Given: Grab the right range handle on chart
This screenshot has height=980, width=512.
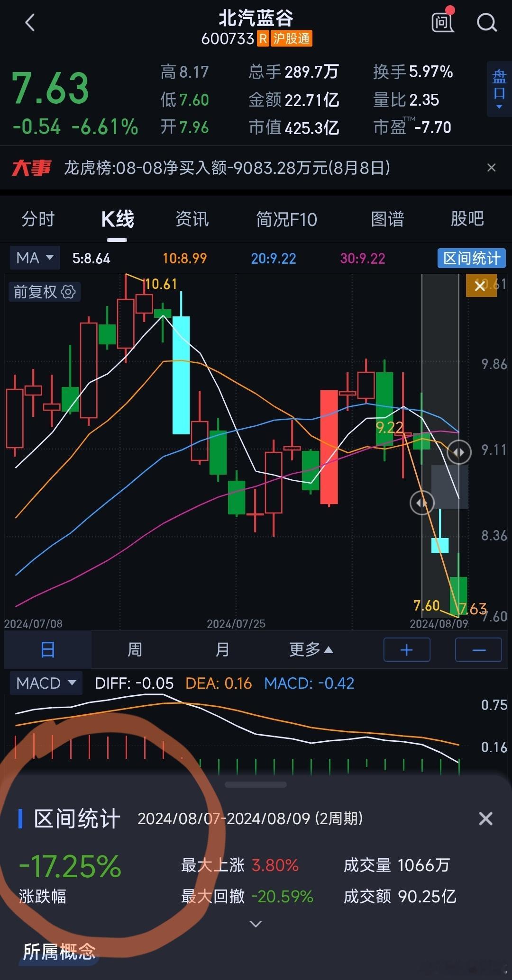Looking at the screenshot, I should coord(458,452).
